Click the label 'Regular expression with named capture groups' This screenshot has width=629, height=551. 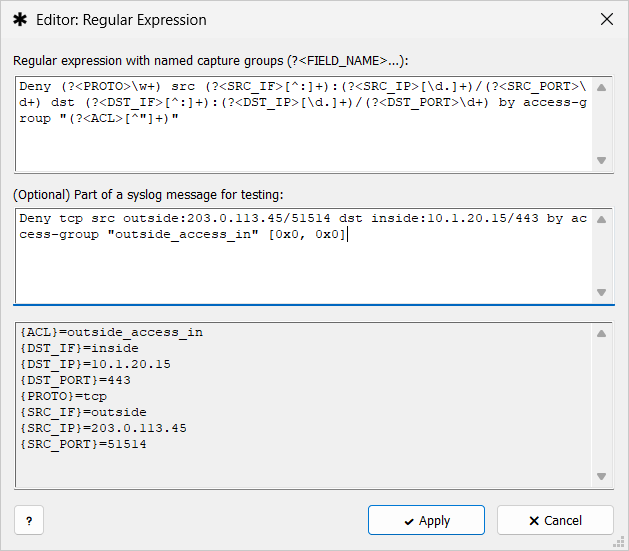pyautogui.click(x=211, y=61)
